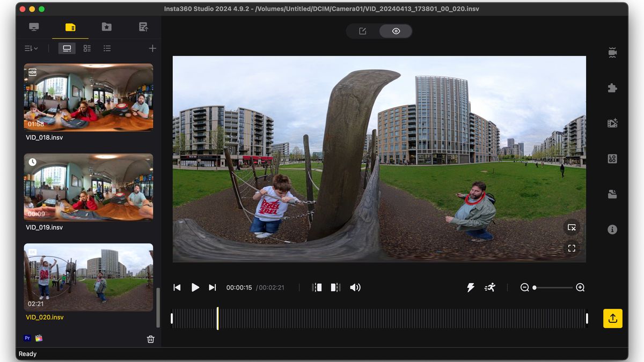Expand the player to fullscreen
The image size is (644, 362).
(572, 248)
